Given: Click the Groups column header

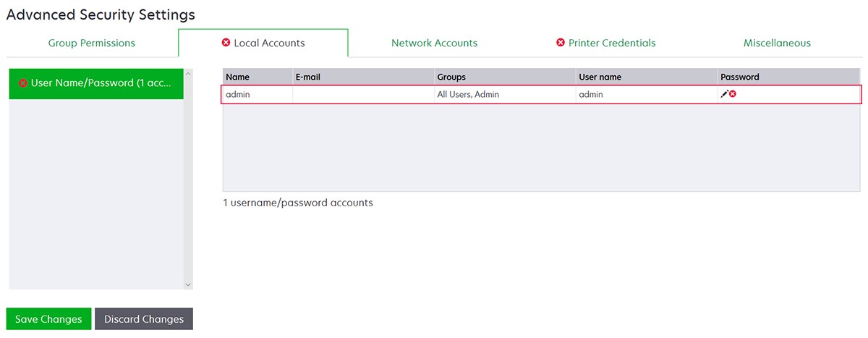Looking at the screenshot, I should pyautogui.click(x=451, y=77).
